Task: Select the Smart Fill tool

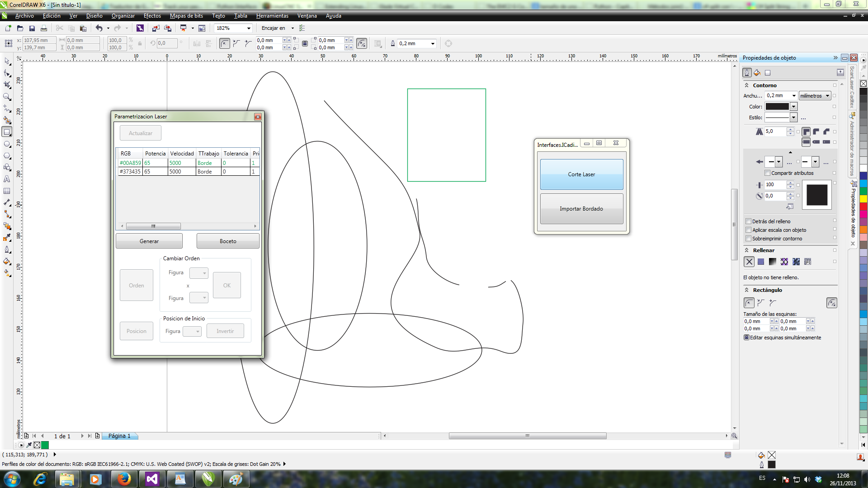Action: click(x=7, y=120)
